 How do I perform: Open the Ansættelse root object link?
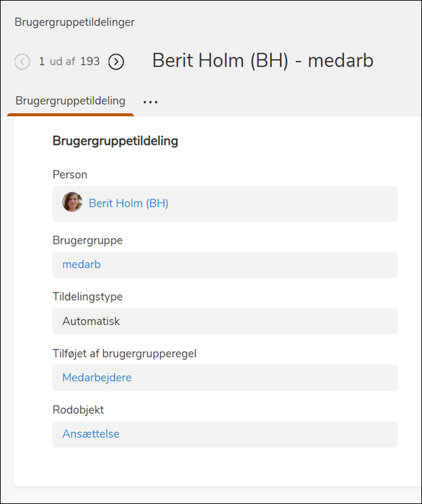point(91,434)
